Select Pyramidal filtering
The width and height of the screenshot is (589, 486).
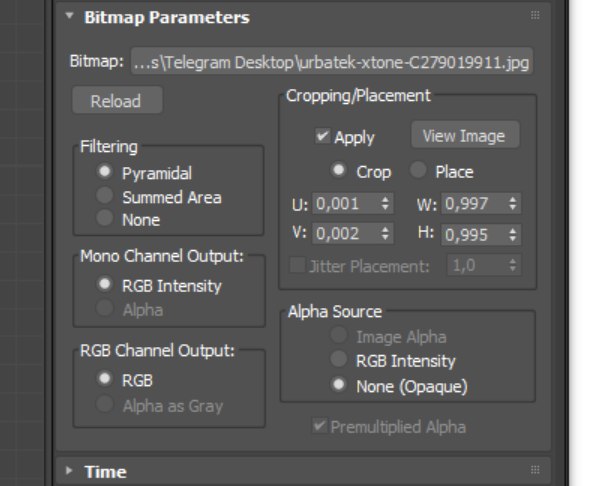pyautogui.click(x=104, y=172)
